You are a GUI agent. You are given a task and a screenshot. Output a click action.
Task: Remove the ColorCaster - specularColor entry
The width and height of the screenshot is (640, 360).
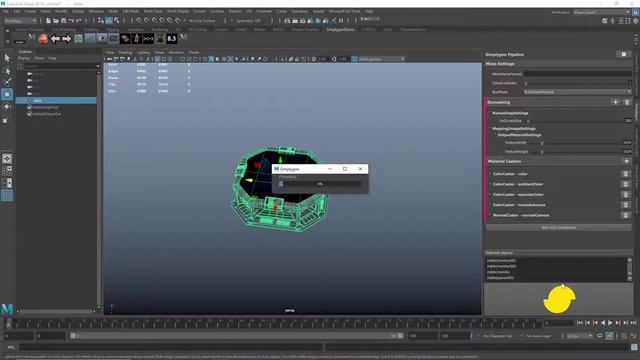626,195
